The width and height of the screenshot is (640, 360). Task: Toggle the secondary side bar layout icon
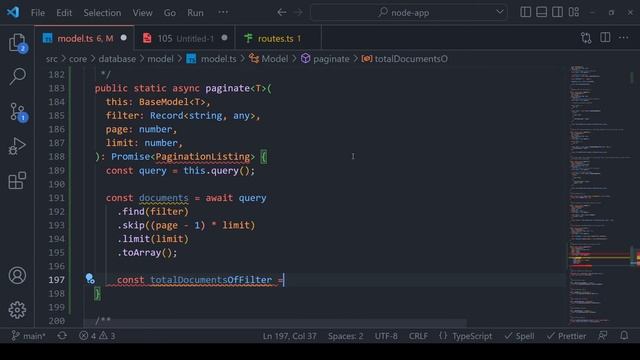point(557,12)
